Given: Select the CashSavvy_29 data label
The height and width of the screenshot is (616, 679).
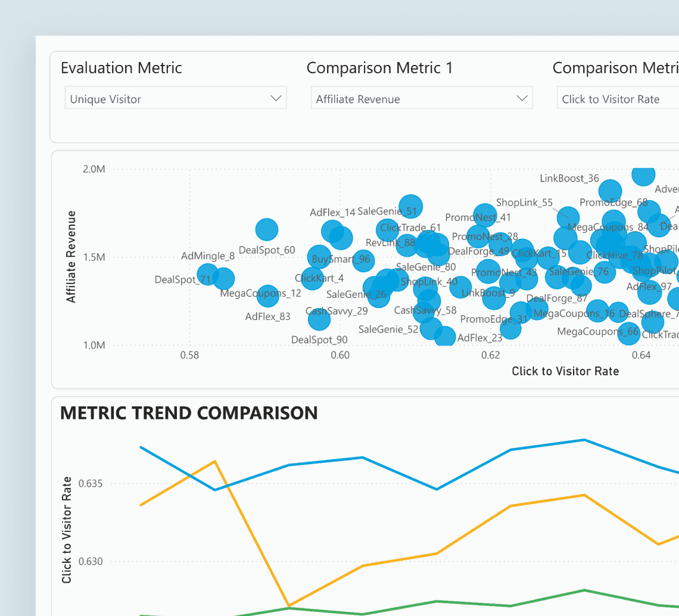Looking at the screenshot, I should click(x=337, y=311).
